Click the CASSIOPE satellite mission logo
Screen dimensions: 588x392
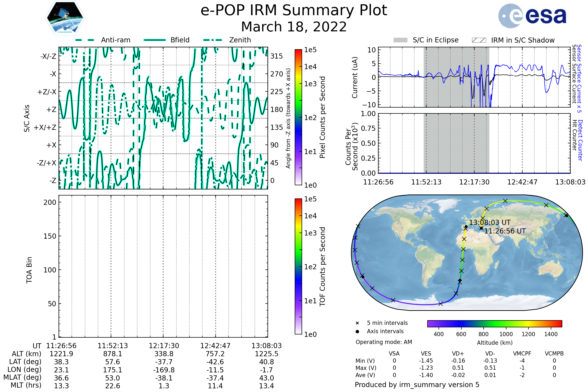[65, 18]
